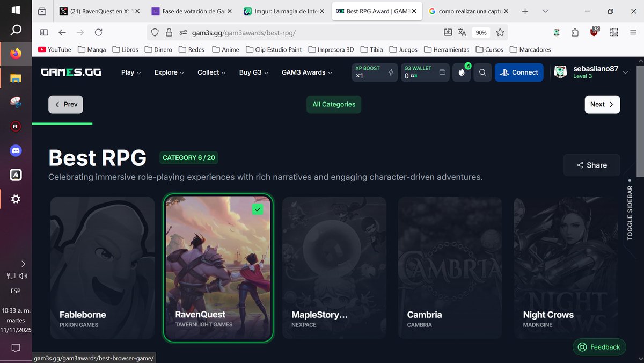This screenshot has height=363, width=644.
Task: Open the YouTube bookmark
Action: [x=55, y=49]
